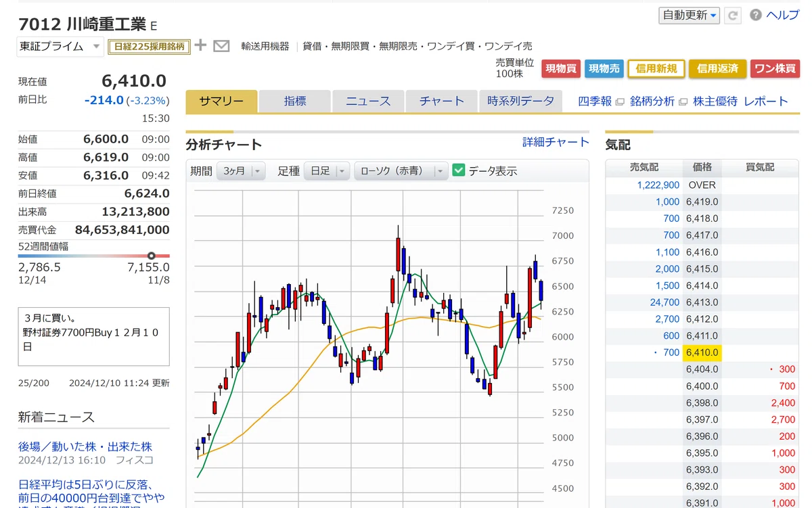Click the highlighted 6,410.0 price cell
The width and height of the screenshot is (812, 508).
pyautogui.click(x=702, y=352)
